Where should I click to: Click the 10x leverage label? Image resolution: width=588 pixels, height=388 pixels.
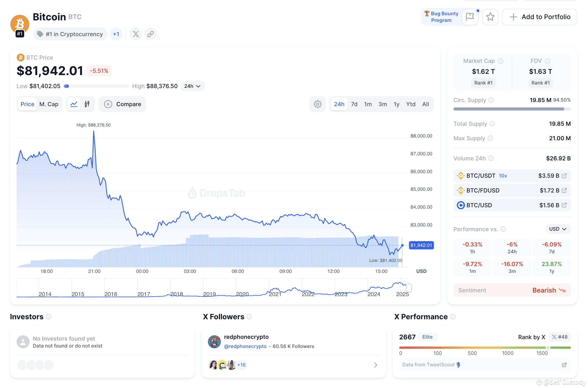[x=503, y=176]
